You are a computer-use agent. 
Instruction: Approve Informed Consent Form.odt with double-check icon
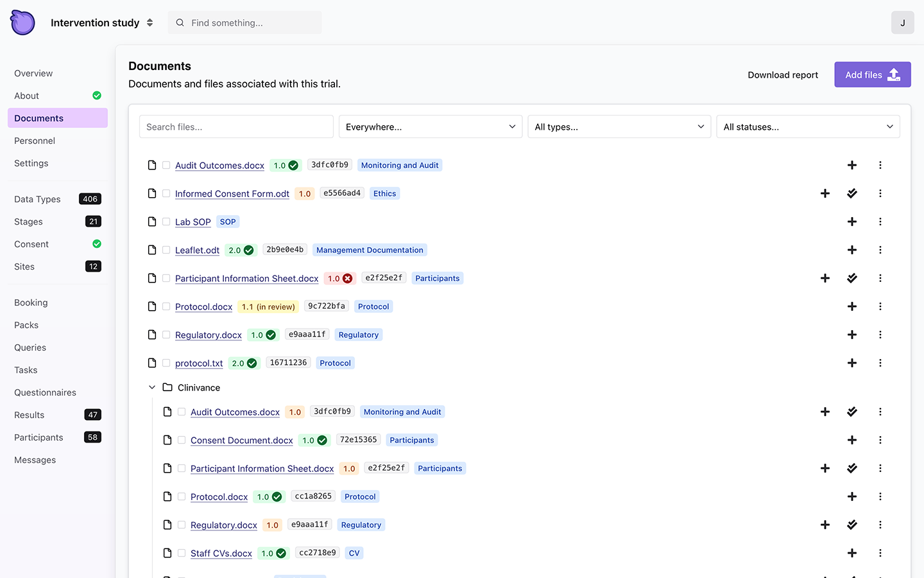tap(852, 193)
